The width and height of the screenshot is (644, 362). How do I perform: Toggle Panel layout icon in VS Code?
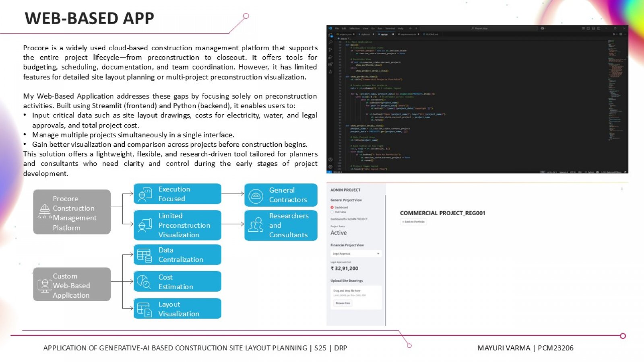click(x=593, y=28)
